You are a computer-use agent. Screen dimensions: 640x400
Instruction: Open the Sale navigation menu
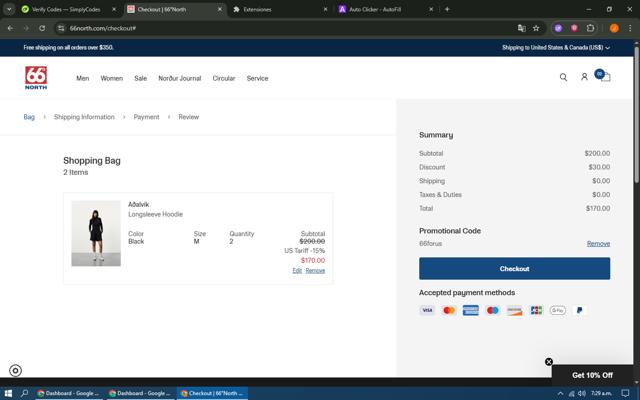pyautogui.click(x=140, y=78)
